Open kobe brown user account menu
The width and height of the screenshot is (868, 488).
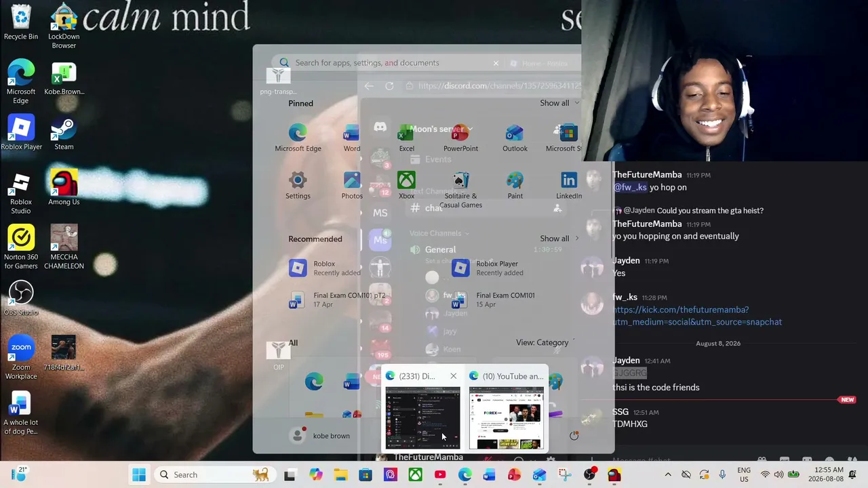[x=319, y=436]
